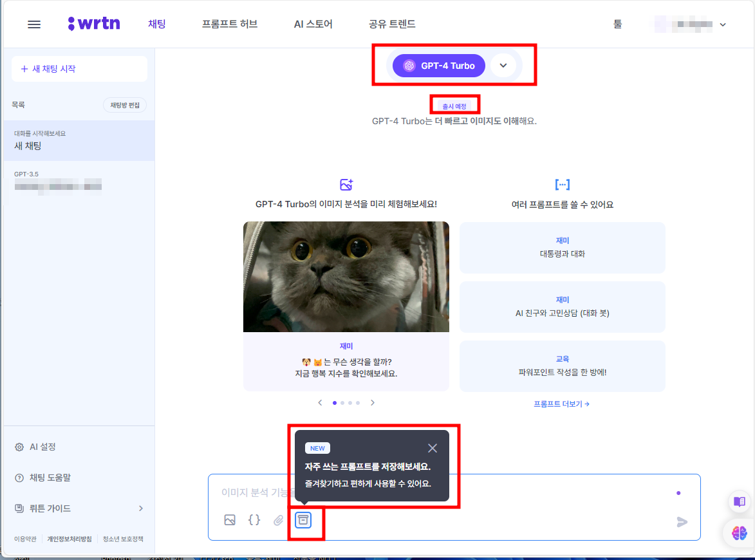Click the send message arrow

[x=682, y=522]
